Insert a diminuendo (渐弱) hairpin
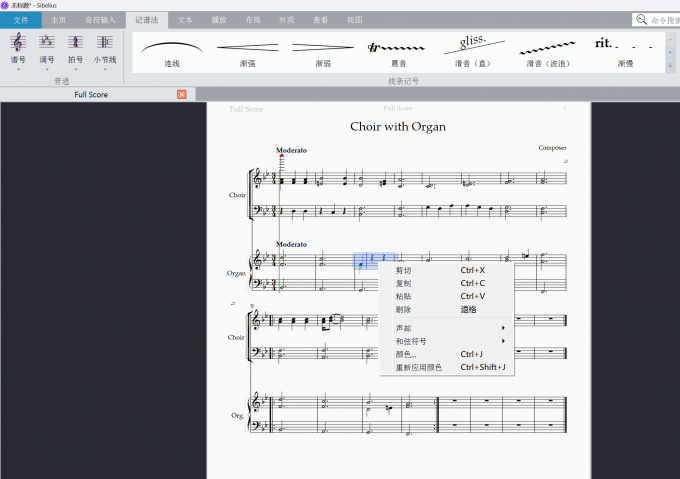This screenshot has width=680, height=479. [322, 51]
